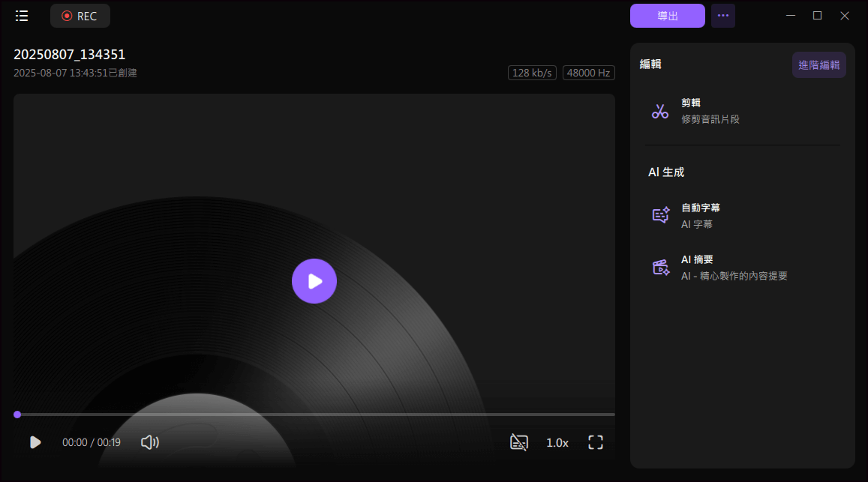
Task: Change playback speed 1.0x
Action: [557, 443]
